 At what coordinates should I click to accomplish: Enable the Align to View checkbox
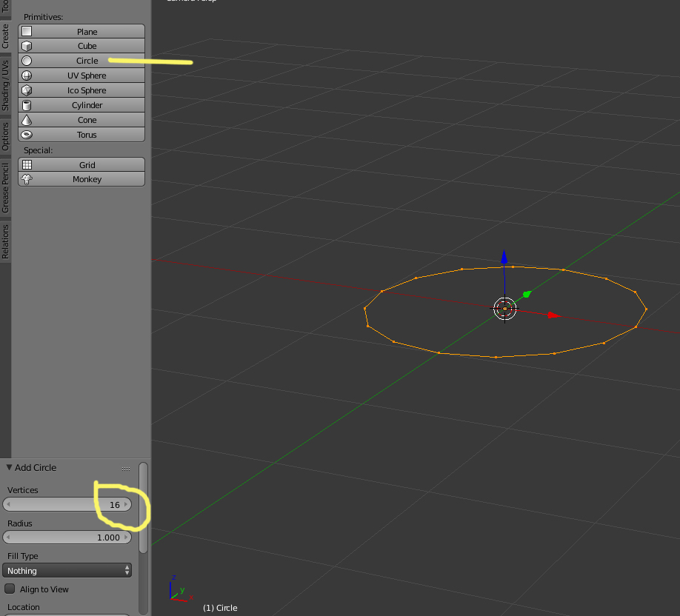point(10,589)
